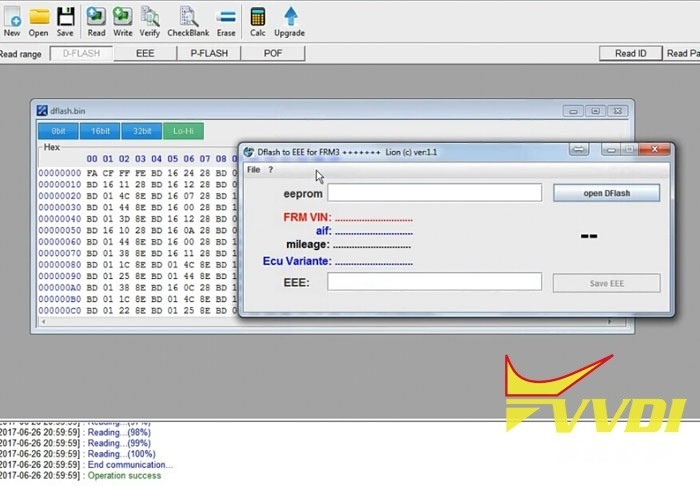Toggle Lo-Hi byte order
700x486 pixels.
tap(183, 131)
